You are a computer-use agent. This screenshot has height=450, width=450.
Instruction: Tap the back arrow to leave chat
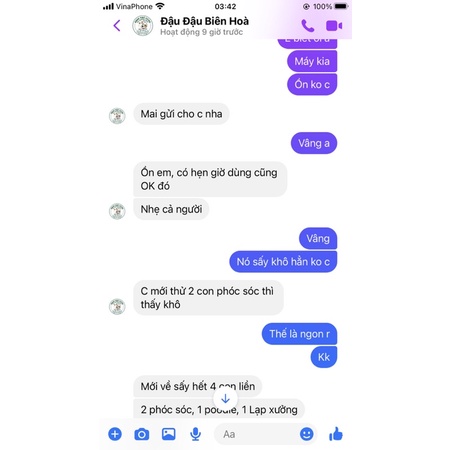coord(117,26)
